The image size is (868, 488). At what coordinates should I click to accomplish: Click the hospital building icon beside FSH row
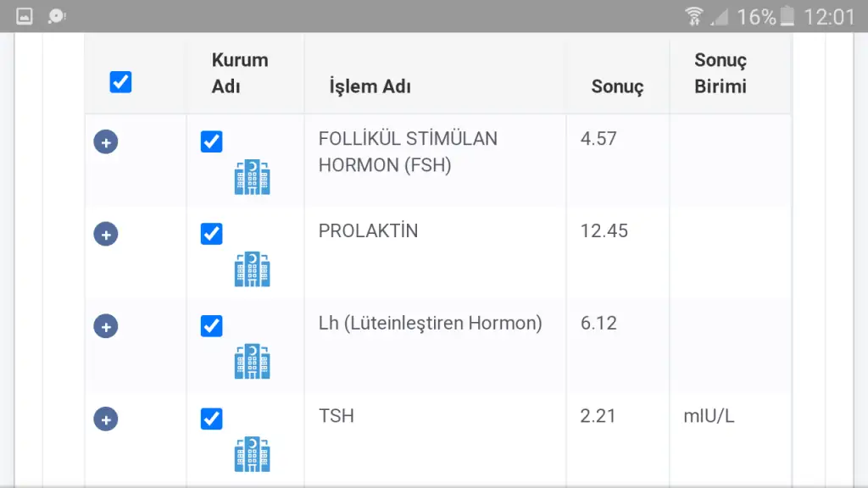pos(253,177)
